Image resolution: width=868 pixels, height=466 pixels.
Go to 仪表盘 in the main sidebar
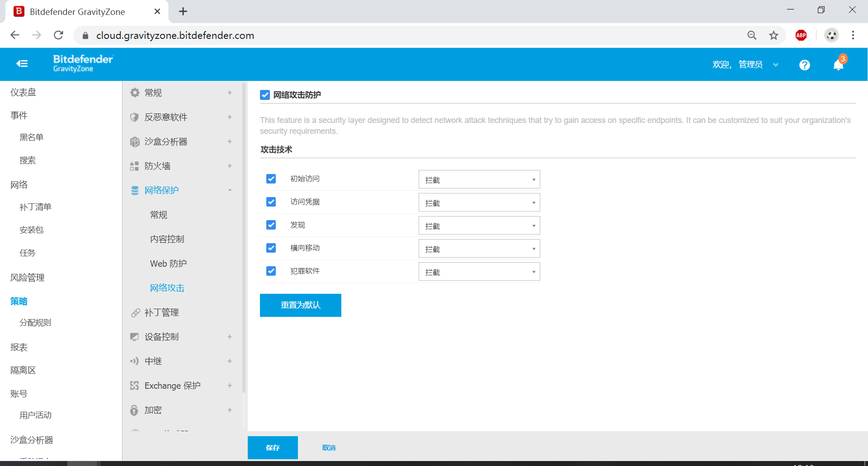click(23, 93)
